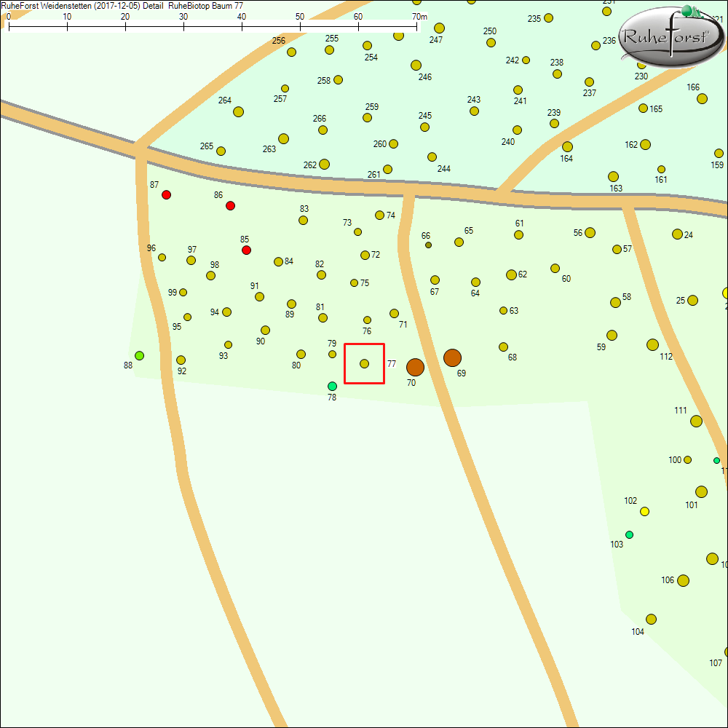The height and width of the screenshot is (728, 728).
Task: Select the large brown tree marker 70
Action: (415, 367)
